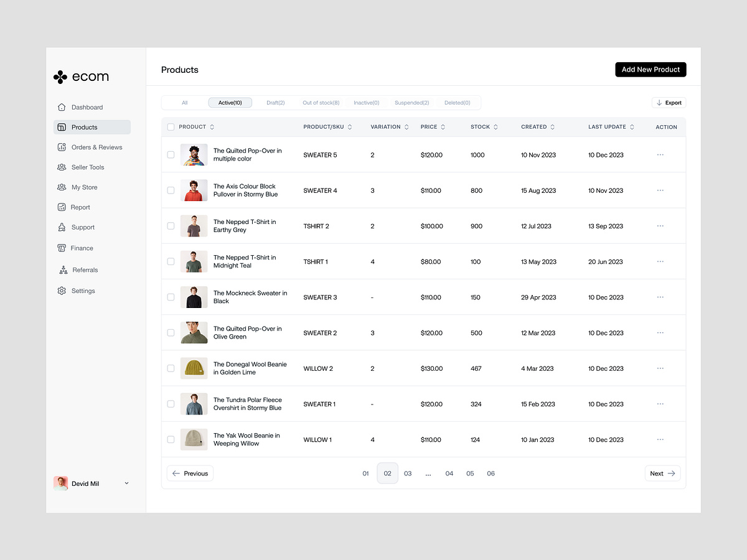The width and height of the screenshot is (747, 560).
Task: Select the Products sidebar icon
Action: (62, 127)
